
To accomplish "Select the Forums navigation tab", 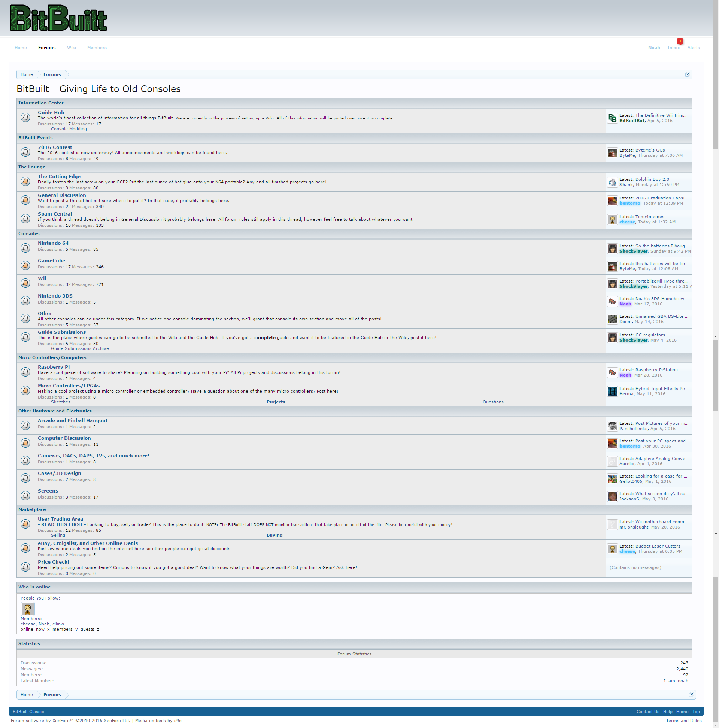I will pyautogui.click(x=47, y=48).
